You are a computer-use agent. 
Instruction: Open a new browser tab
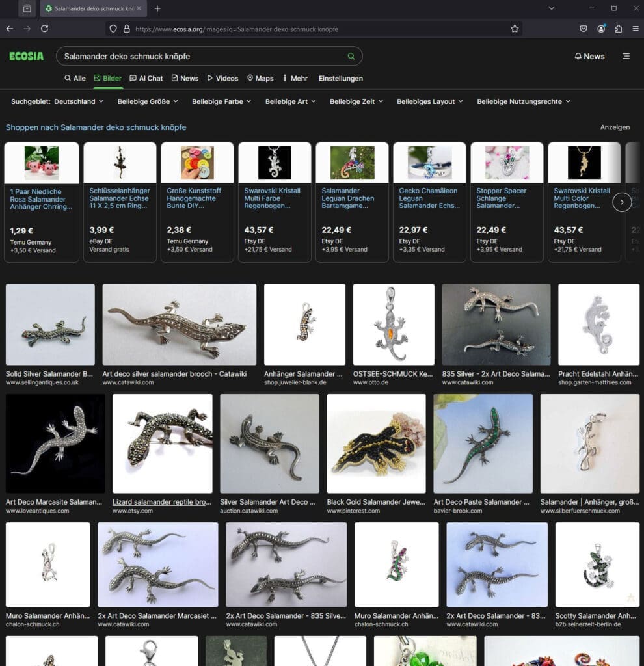[x=157, y=8]
